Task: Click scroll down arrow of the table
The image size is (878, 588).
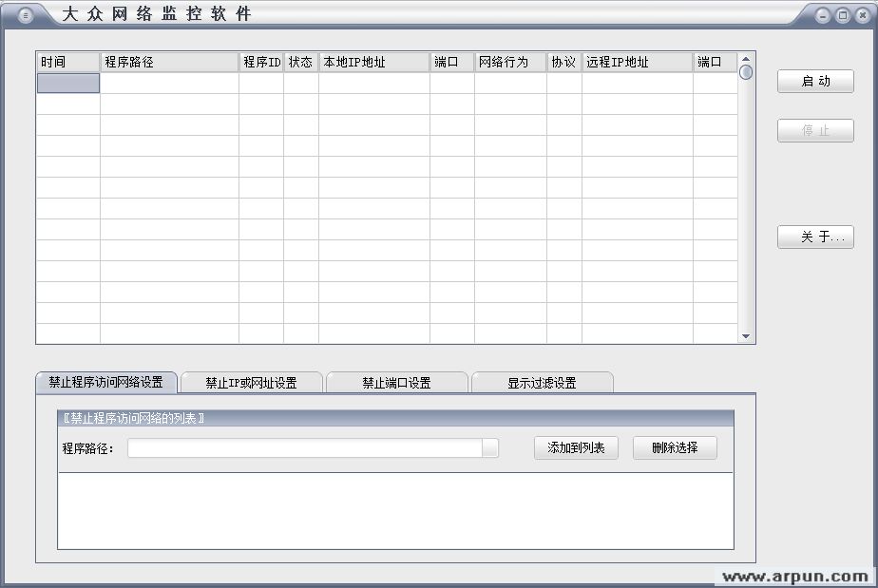Action: coord(746,336)
